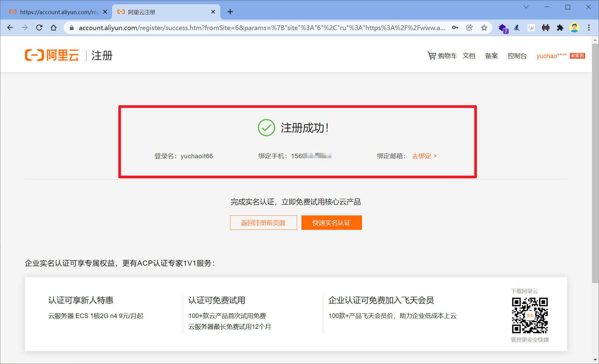Viewport: 599px width, 364px height.
Task: Go to browser home page icon
Action: tap(54, 28)
